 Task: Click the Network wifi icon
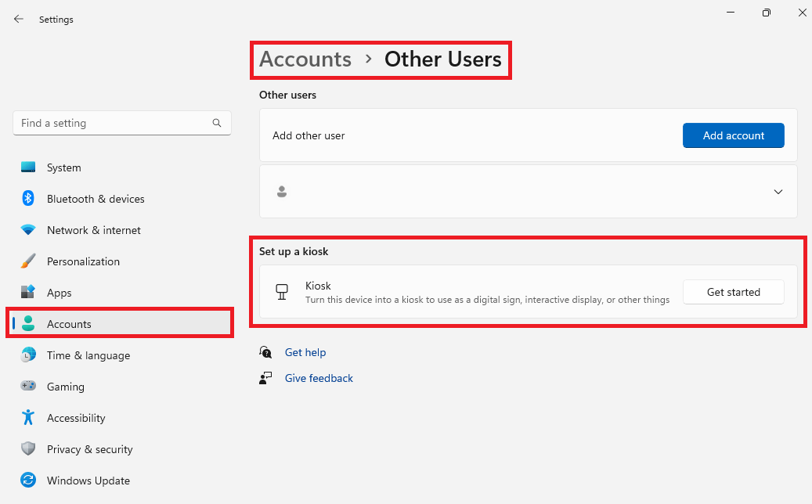point(28,229)
